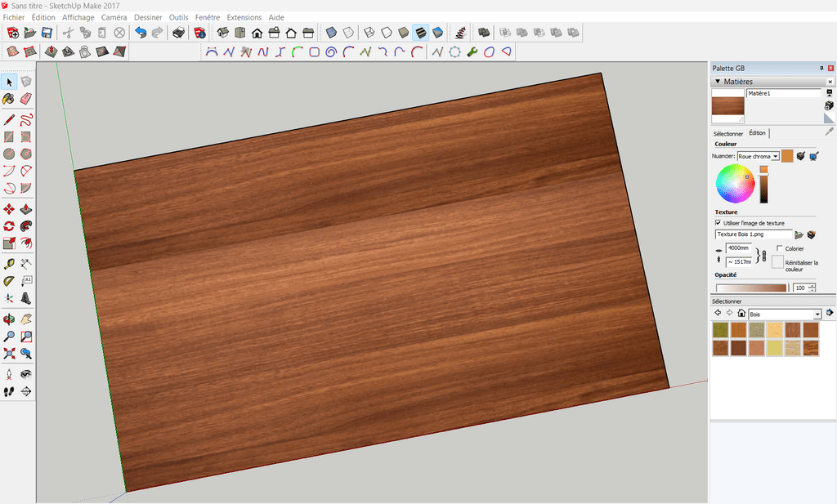Uncheck Utiliser l'image de texture

(x=718, y=222)
